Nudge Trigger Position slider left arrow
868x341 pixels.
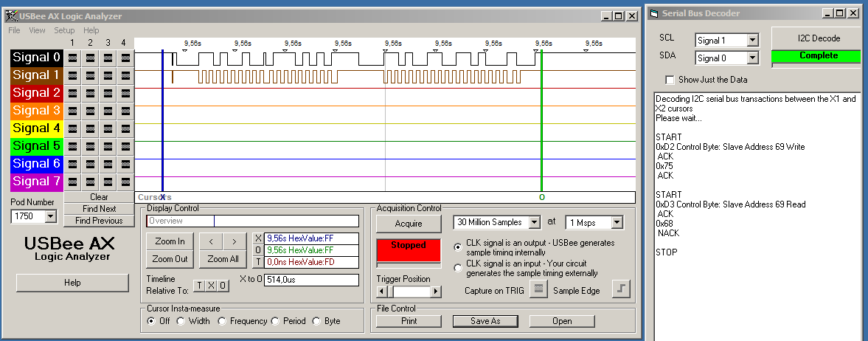click(x=381, y=291)
